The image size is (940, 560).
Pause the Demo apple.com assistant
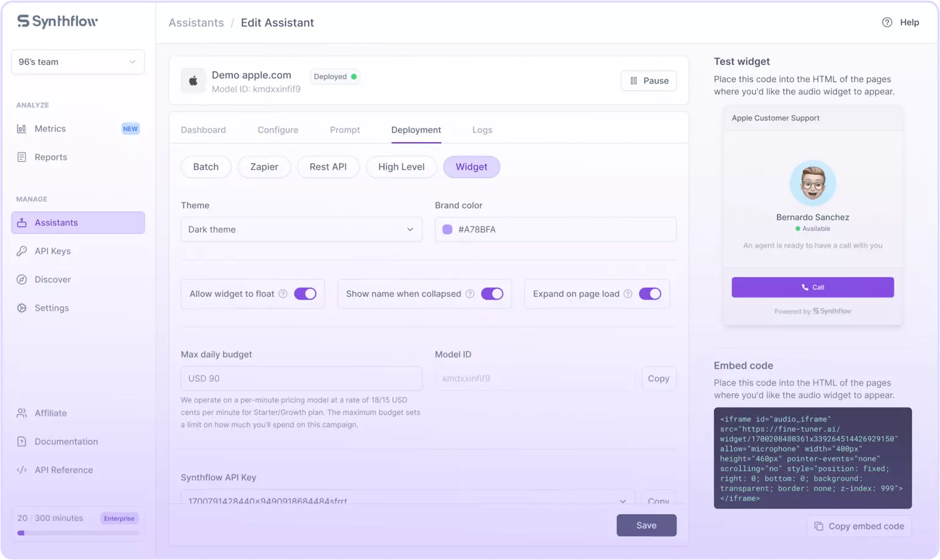coord(648,80)
